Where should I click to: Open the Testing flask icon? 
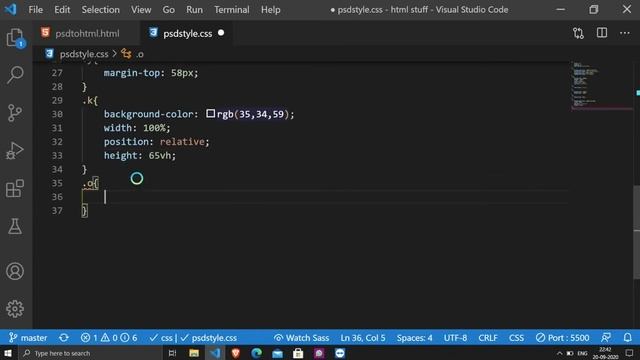(x=15, y=226)
